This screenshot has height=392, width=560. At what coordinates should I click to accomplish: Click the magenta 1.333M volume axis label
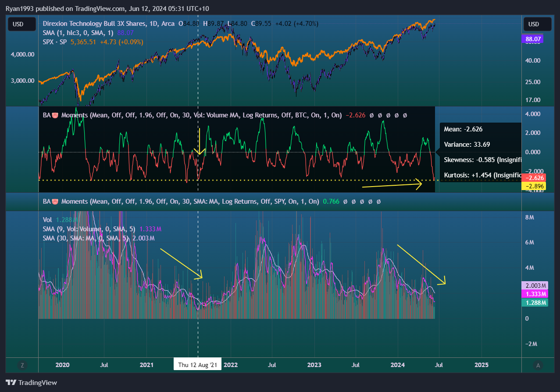[x=535, y=294]
